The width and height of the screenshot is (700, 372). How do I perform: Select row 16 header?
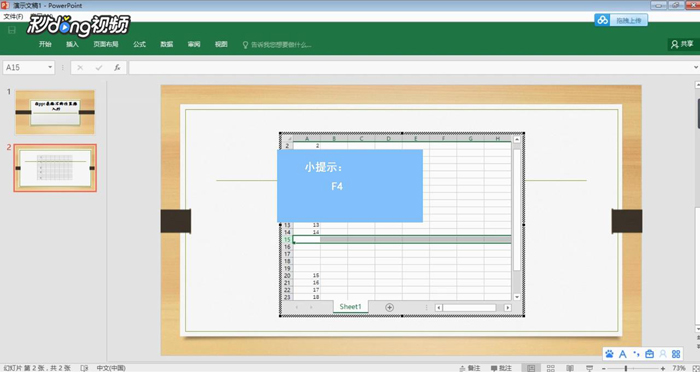(287, 247)
